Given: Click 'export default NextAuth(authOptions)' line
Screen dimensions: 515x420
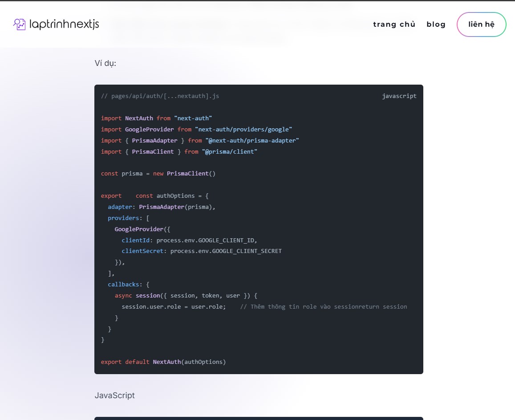Looking at the screenshot, I should (163, 362).
